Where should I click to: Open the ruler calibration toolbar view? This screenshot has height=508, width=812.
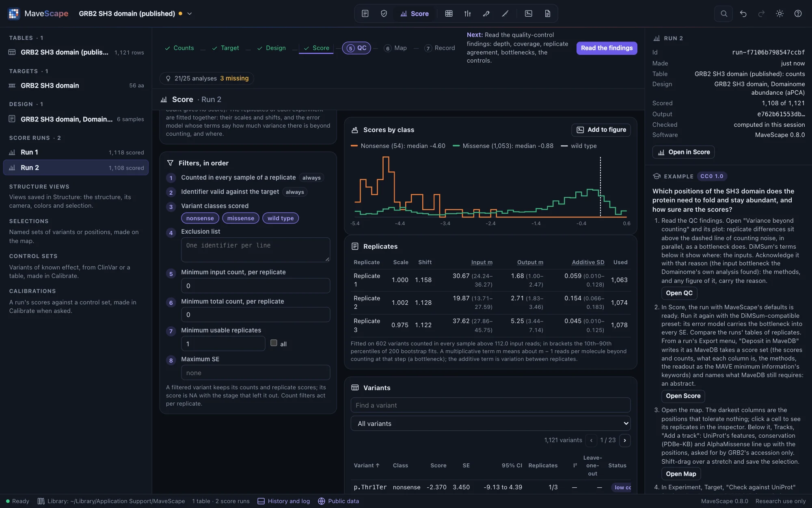pyautogui.click(x=505, y=14)
